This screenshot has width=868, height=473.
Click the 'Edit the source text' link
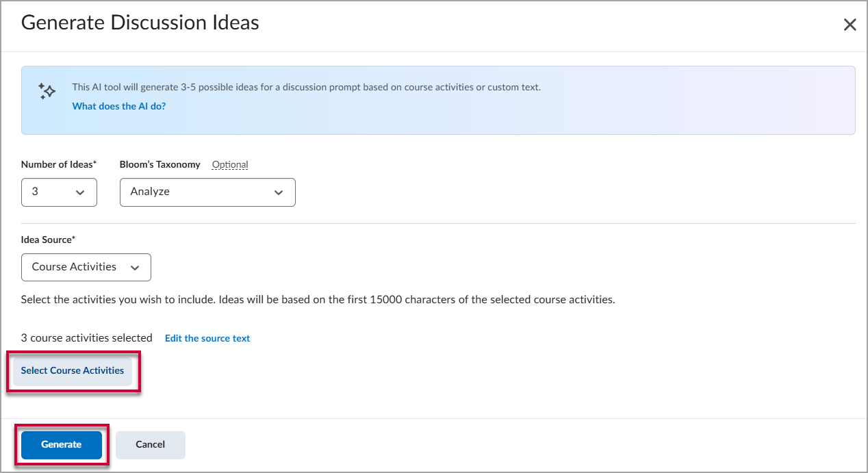[x=207, y=338]
